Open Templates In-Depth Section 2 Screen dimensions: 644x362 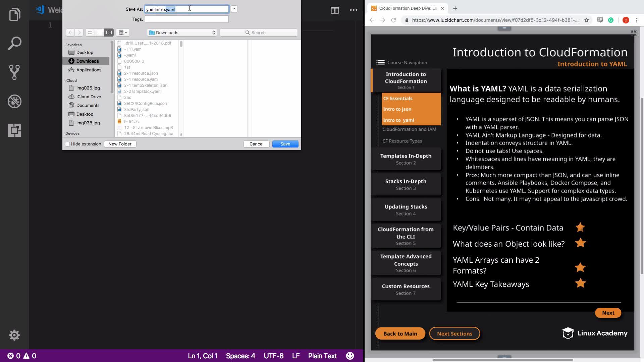click(406, 159)
